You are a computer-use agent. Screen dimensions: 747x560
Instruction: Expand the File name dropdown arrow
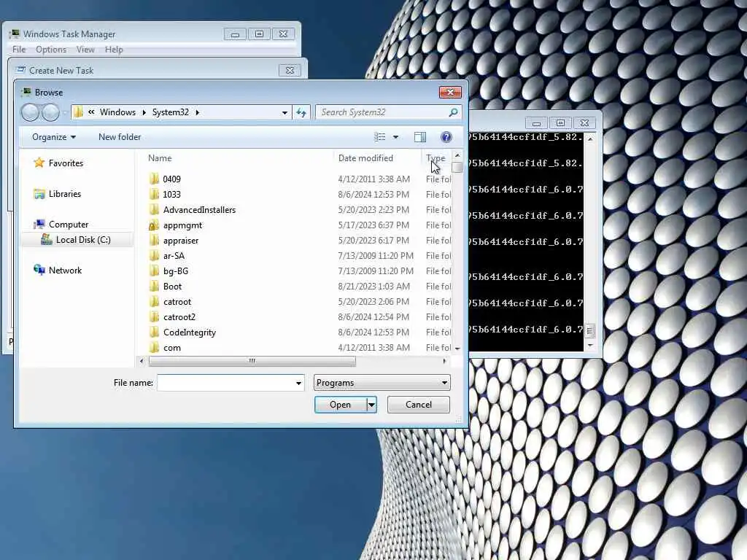(x=298, y=383)
